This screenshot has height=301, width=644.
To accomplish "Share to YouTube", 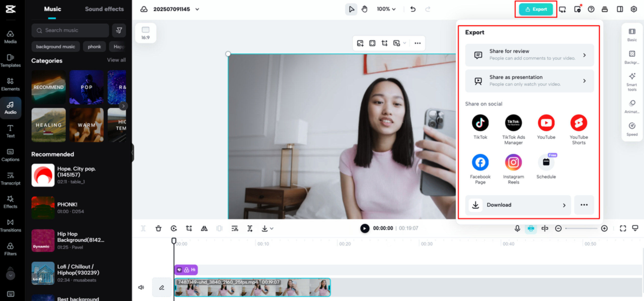I will coord(546,127).
